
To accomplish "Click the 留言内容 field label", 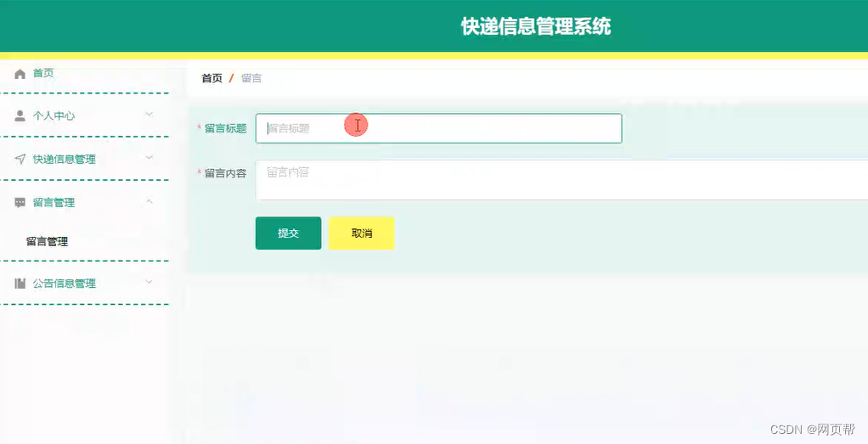I will coord(225,173).
